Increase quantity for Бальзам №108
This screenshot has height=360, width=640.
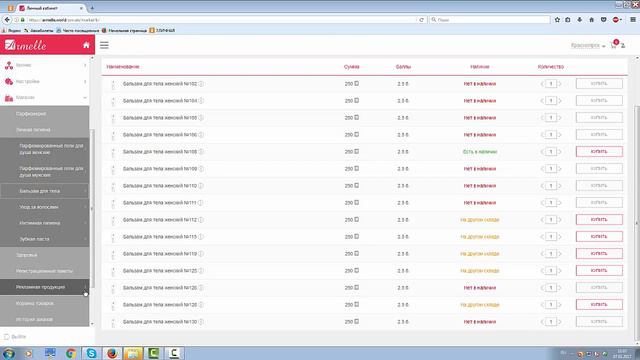560,152
